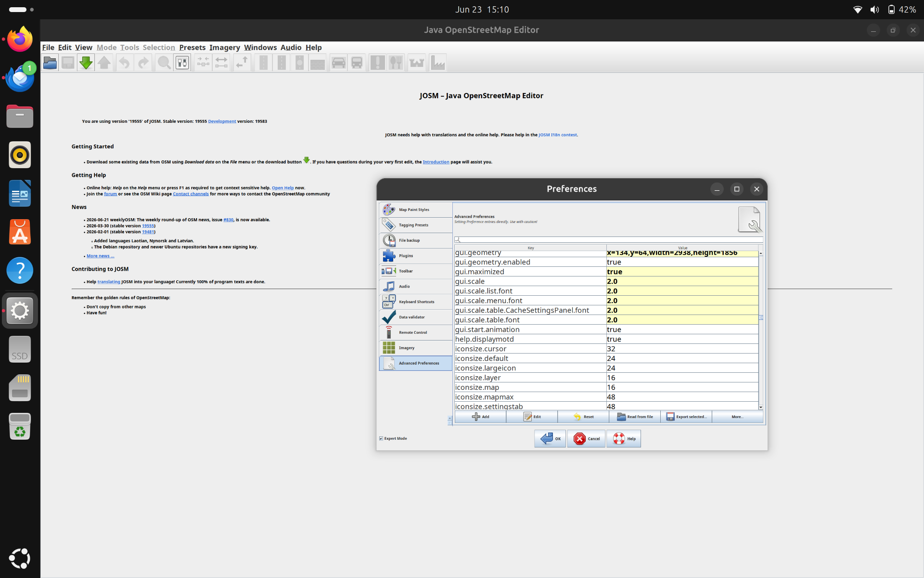Select the help.displaymotd key row
Screen dimensions: 924x578
530,339
